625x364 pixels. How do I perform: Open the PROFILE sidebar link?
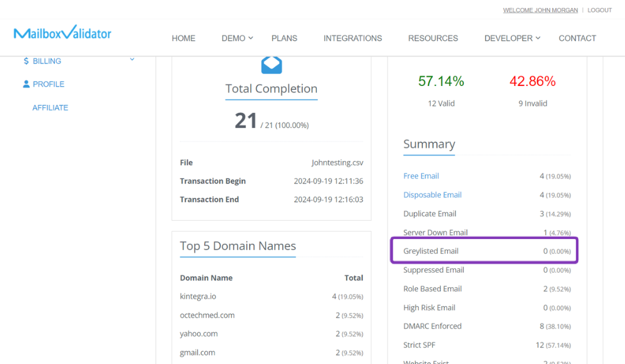49,84
